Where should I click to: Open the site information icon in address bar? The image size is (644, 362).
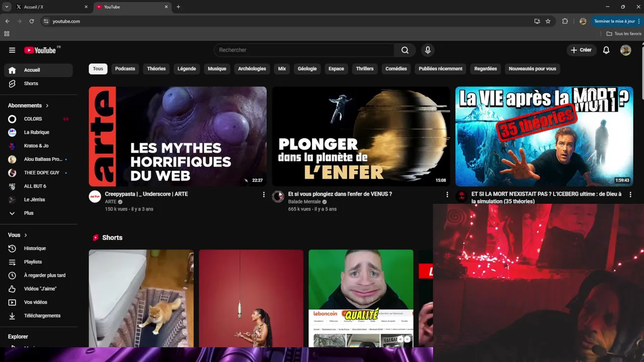[x=46, y=21]
